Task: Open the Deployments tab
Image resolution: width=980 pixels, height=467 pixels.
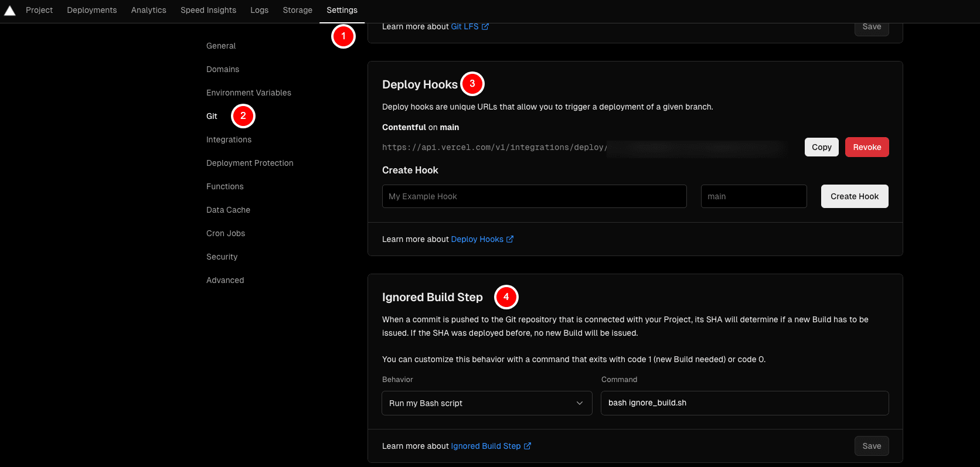Action: pyautogui.click(x=91, y=10)
